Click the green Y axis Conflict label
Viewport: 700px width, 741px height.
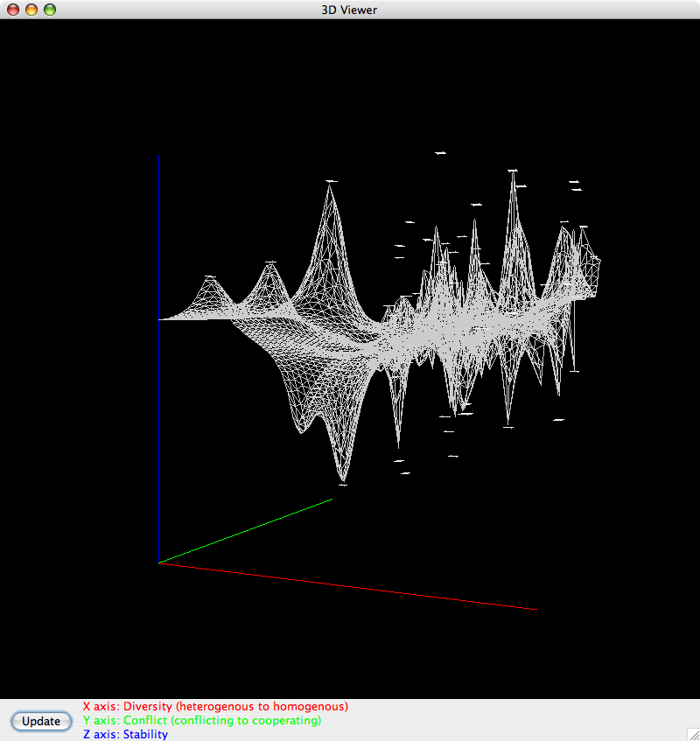pyautogui.click(x=201, y=721)
